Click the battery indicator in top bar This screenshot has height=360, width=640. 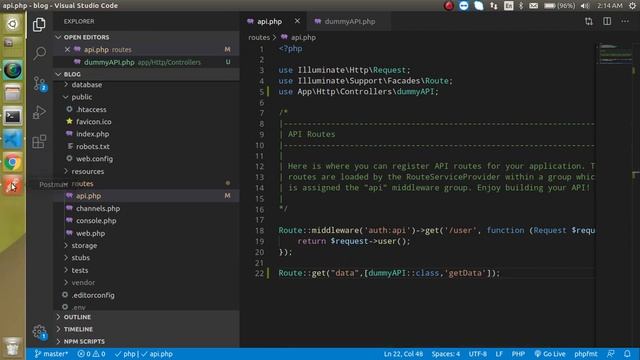(559, 6)
